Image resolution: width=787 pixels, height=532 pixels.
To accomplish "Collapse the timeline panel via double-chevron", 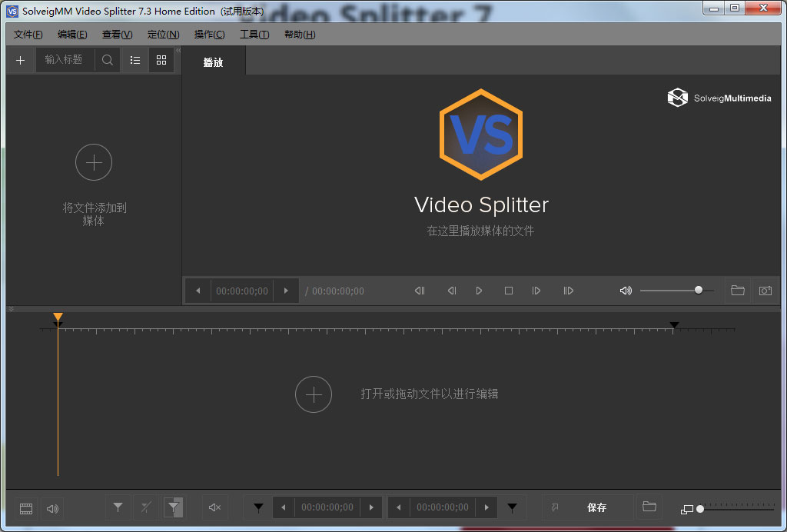I will 11,309.
